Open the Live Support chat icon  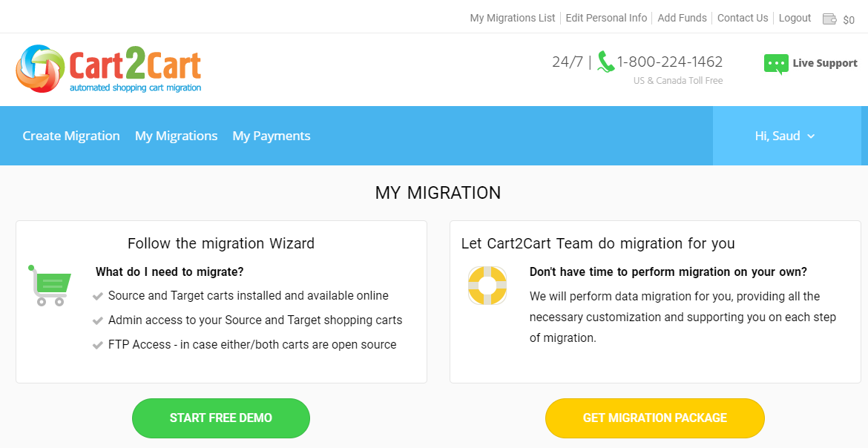pos(776,64)
